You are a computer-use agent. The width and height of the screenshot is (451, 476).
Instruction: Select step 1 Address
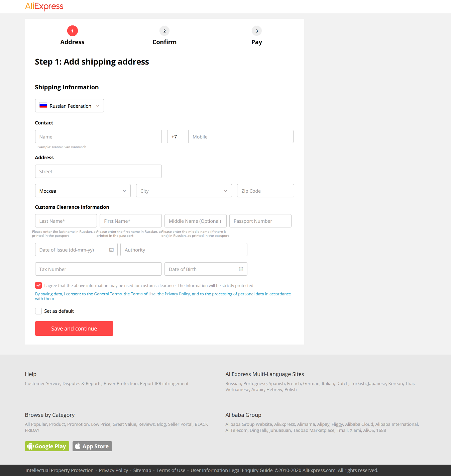pos(72,35)
